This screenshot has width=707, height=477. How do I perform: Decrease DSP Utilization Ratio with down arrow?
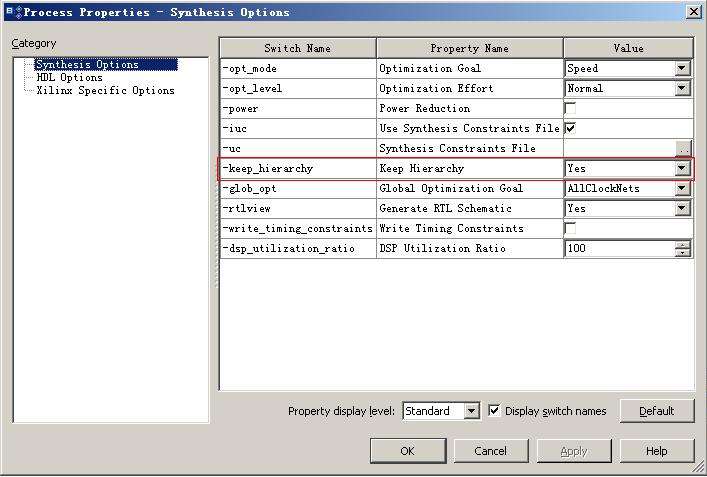[683, 252]
